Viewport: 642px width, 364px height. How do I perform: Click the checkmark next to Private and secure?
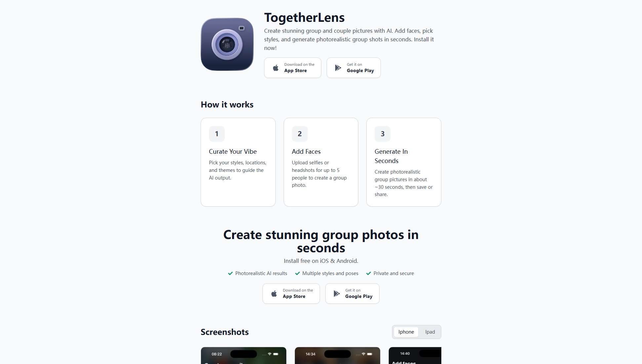(x=369, y=273)
